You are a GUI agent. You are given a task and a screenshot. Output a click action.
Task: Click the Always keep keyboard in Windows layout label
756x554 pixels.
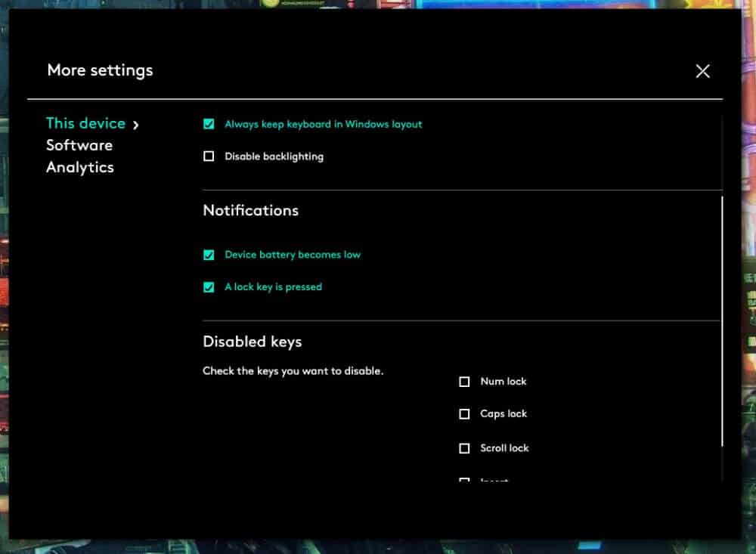pos(323,125)
